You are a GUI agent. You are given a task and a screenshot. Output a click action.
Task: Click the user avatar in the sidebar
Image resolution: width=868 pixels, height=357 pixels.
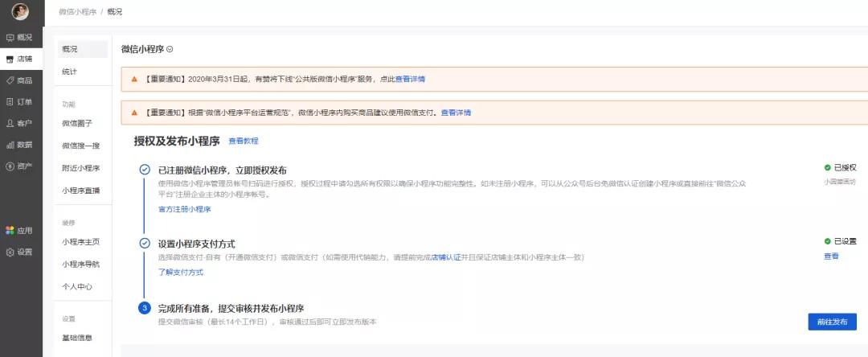tap(20, 11)
